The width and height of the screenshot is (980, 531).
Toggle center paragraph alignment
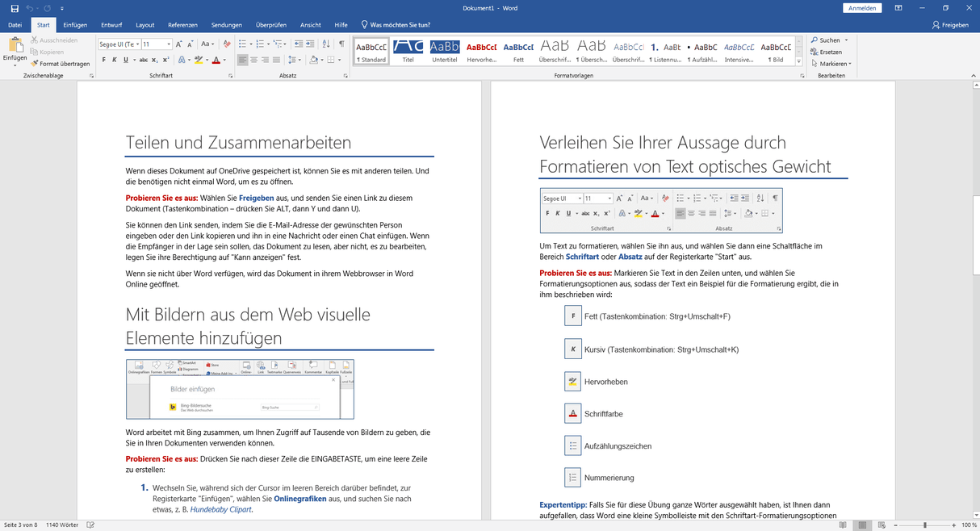[x=253, y=59]
